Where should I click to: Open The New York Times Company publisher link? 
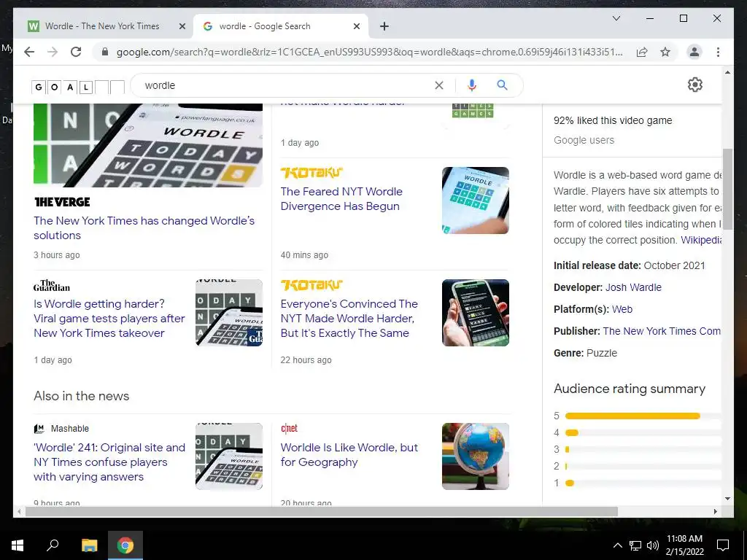662,332
